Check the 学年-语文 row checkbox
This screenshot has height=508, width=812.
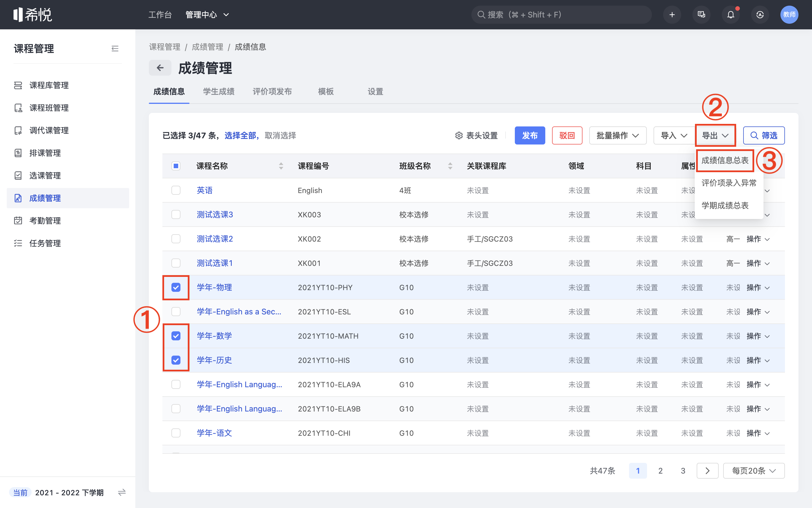(176, 433)
